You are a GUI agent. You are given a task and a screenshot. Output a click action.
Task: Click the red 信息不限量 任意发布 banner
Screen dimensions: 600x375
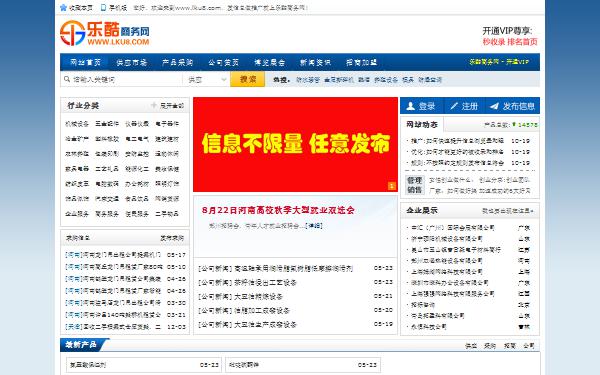[x=295, y=144]
